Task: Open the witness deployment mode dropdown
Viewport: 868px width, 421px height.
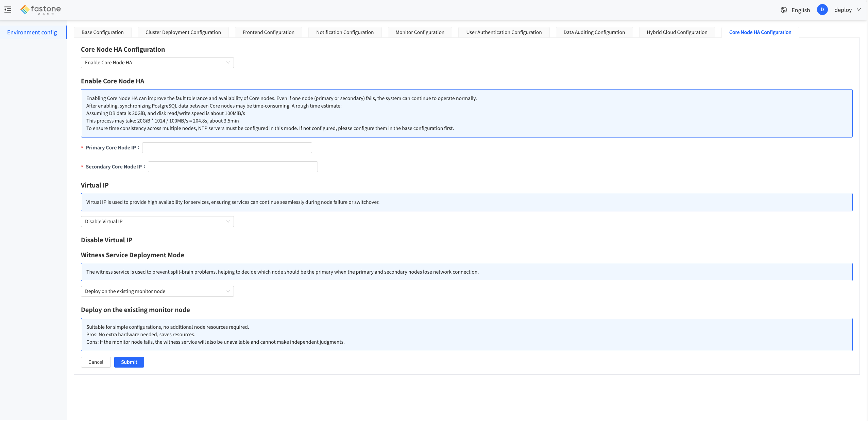Action: click(x=157, y=291)
